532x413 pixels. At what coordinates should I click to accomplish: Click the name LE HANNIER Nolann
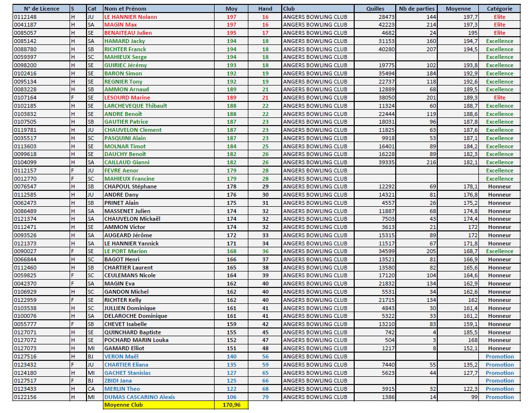[x=130, y=17]
